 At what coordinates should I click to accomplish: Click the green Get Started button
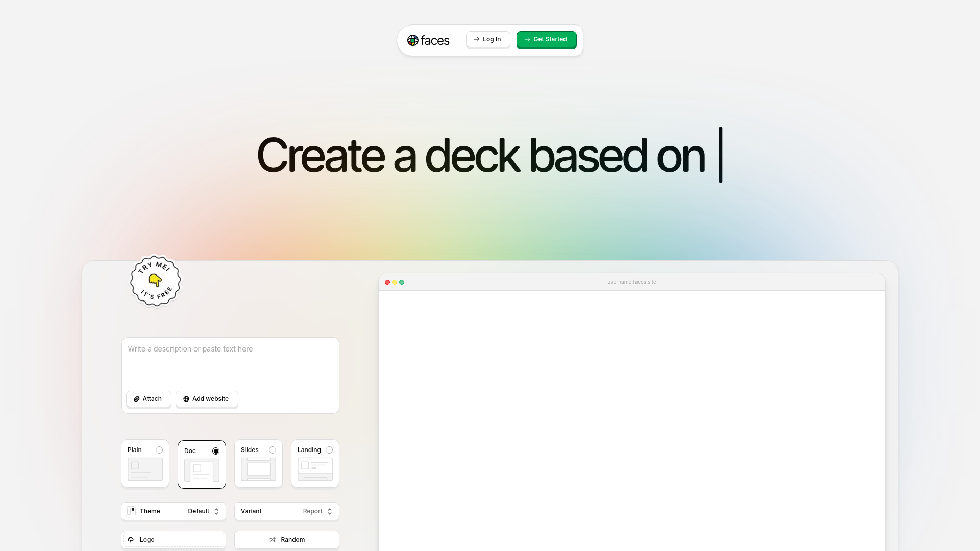pos(546,39)
